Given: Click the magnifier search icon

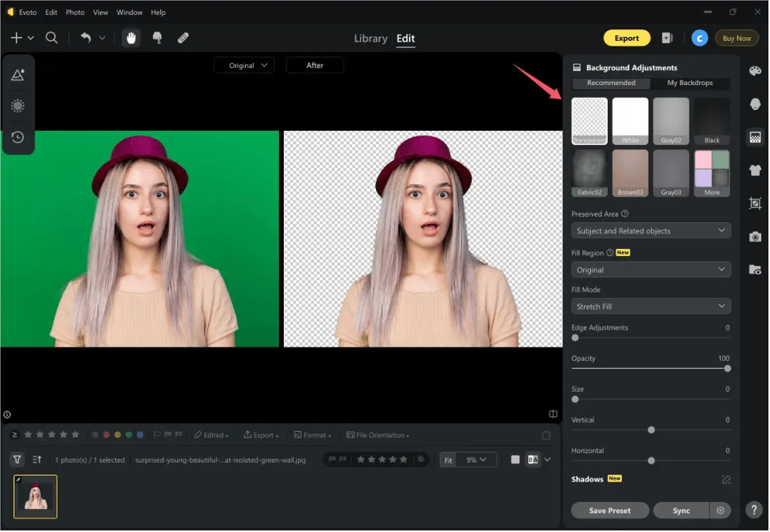Looking at the screenshot, I should [x=51, y=37].
